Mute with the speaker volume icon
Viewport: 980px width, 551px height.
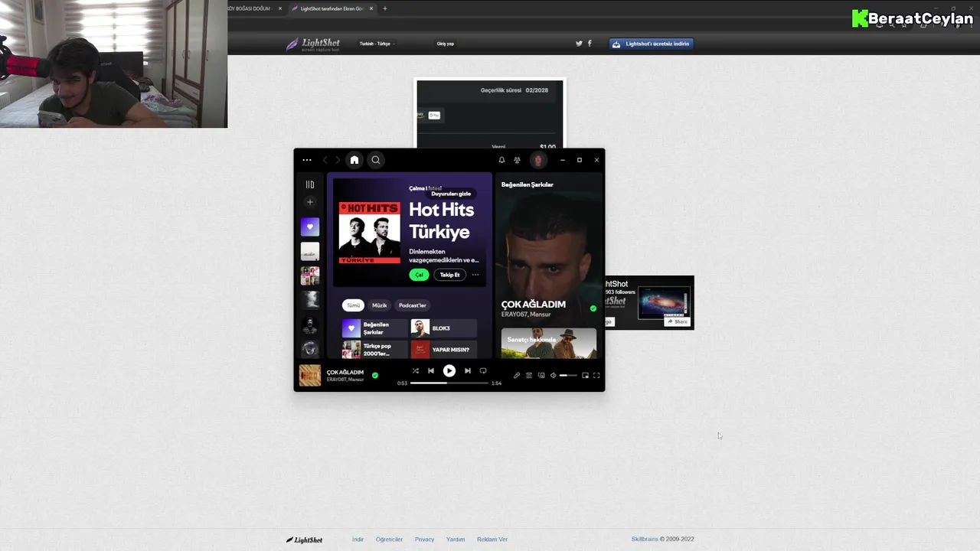pos(554,375)
